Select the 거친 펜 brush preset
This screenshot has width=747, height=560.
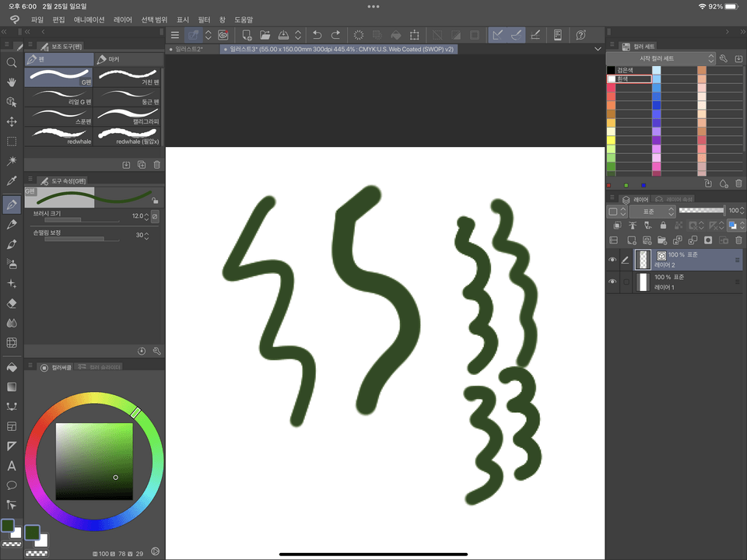pos(128,77)
